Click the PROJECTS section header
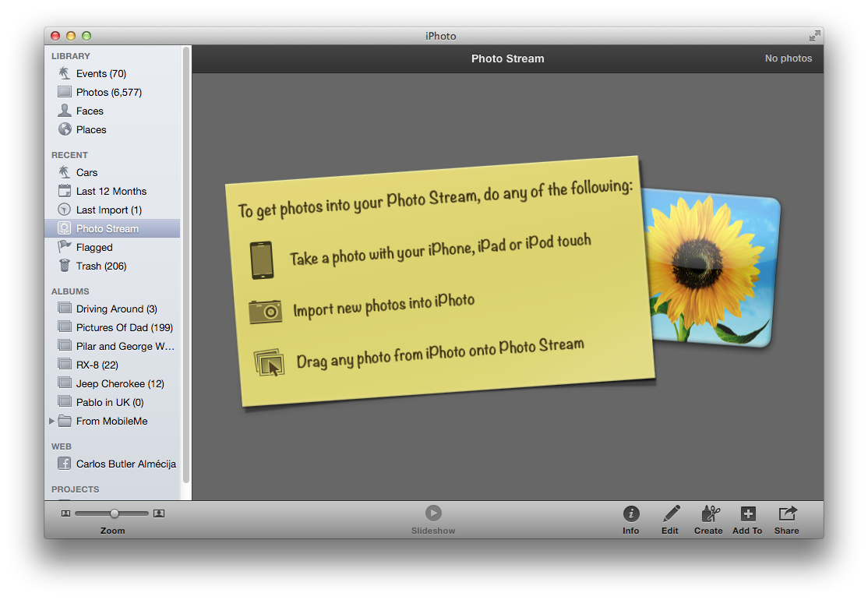 [76, 489]
